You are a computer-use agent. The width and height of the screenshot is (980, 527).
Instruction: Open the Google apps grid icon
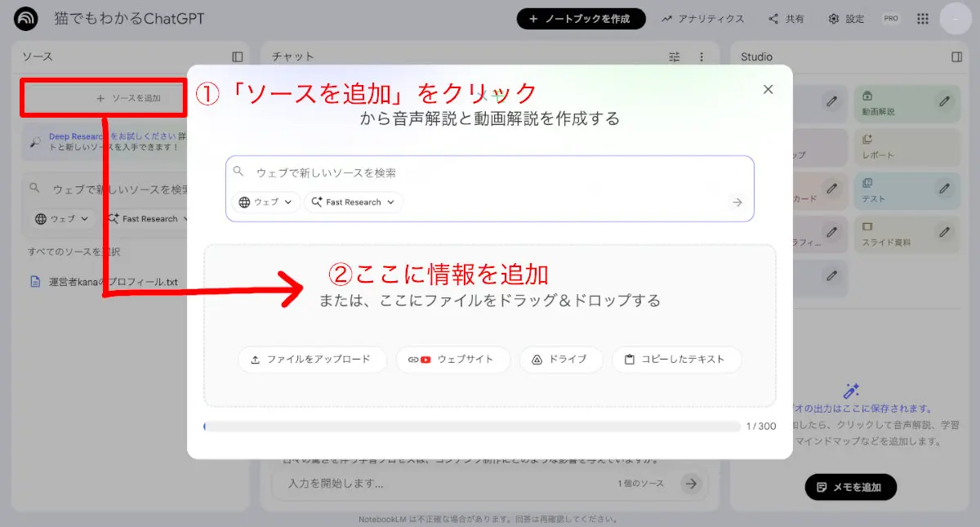click(x=923, y=19)
